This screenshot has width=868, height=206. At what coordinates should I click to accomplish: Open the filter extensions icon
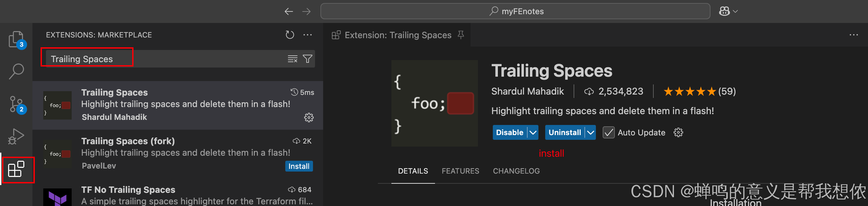pos(308,58)
